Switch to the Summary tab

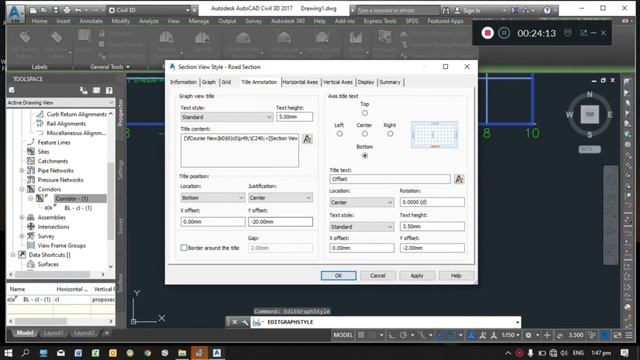[x=390, y=82]
